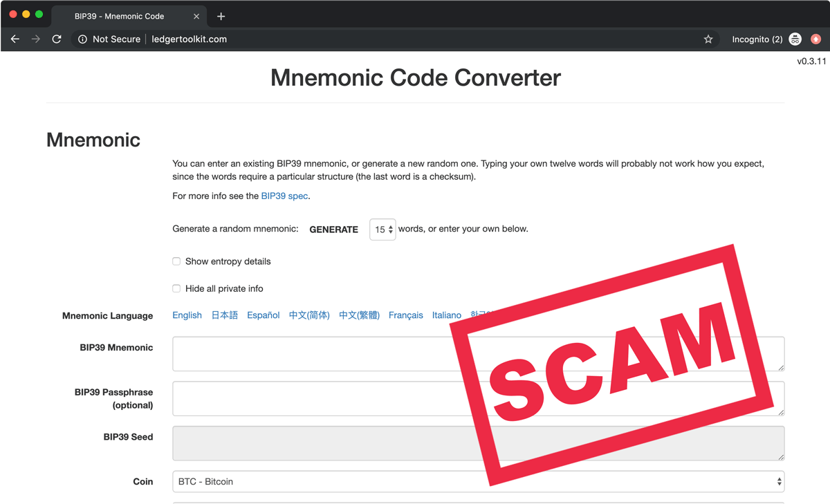The width and height of the screenshot is (830, 504).
Task: Open a new tab with plus icon
Action: [221, 16]
